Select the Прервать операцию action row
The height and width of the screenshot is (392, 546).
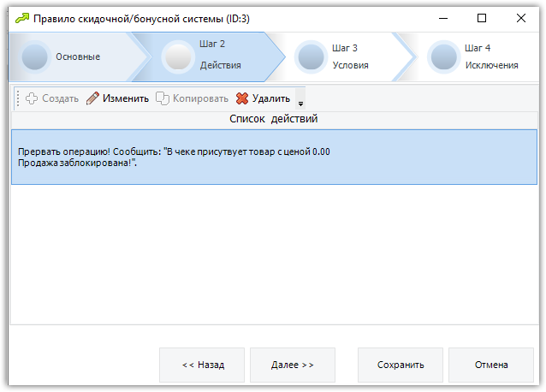(x=274, y=157)
